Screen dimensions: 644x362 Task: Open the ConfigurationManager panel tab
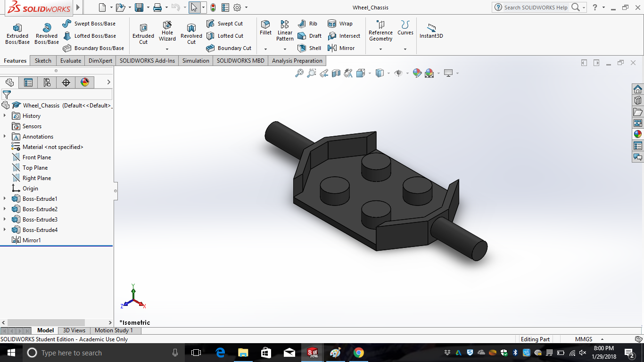tap(47, 82)
